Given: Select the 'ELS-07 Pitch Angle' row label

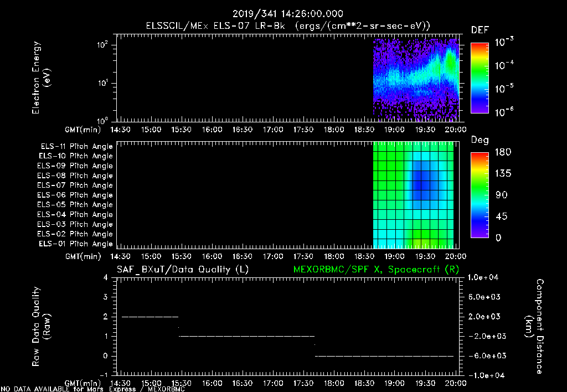Looking at the screenshot, I should click(75, 185).
